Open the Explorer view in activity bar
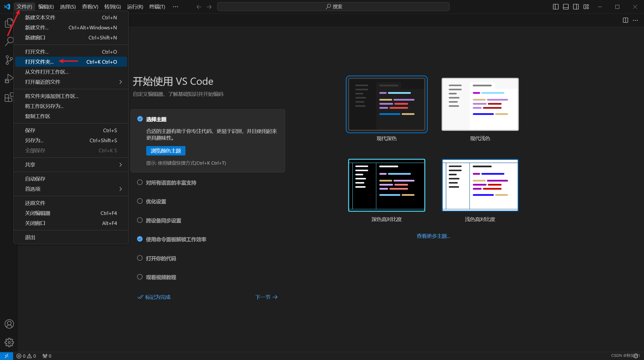The image size is (644, 360). (x=9, y=23)
